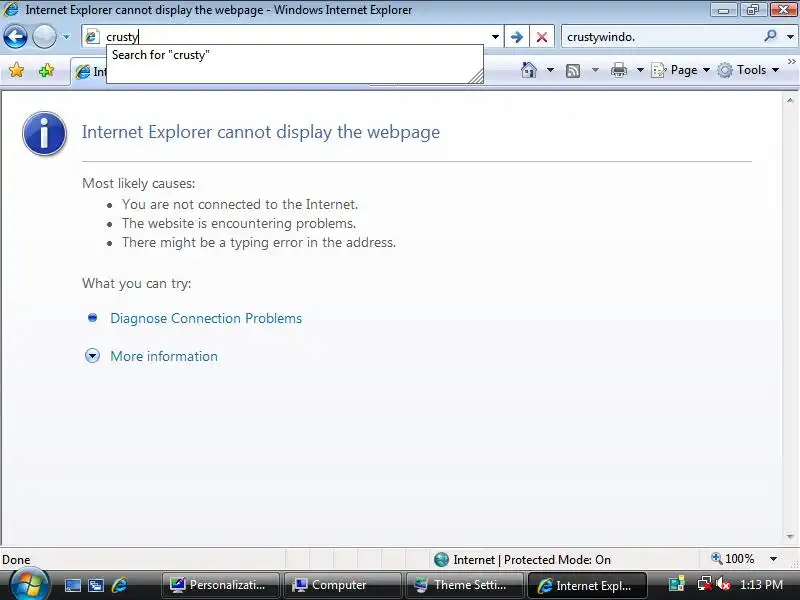Click the greyed Forward navigation button
Screen dimensions: 800x600
(x=44, y=37)
